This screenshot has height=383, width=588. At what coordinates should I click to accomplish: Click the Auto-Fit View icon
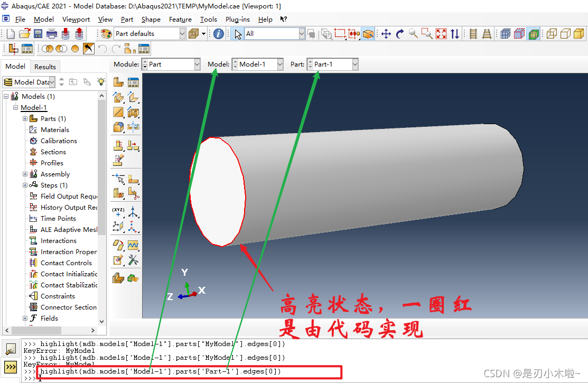click(441, 34)
